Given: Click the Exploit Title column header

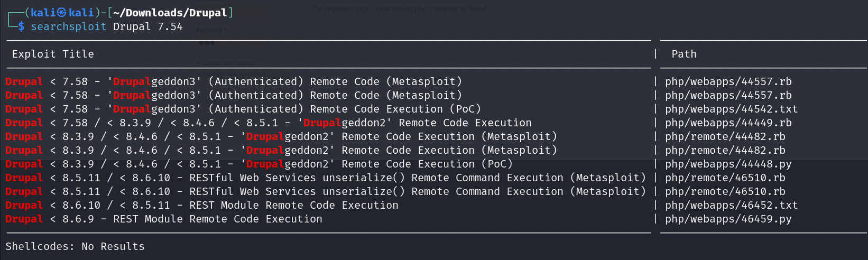Looking at the screenshot, I should coord(53,54).
